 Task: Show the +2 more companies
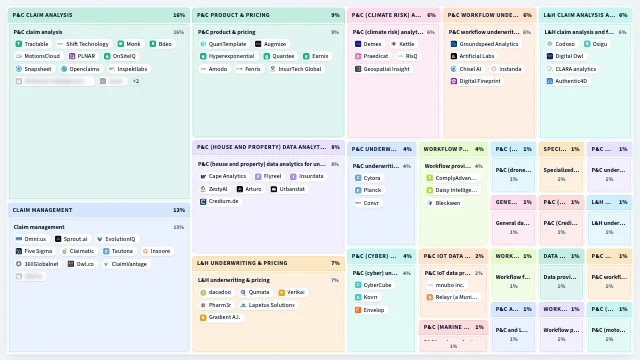point(136,81)
